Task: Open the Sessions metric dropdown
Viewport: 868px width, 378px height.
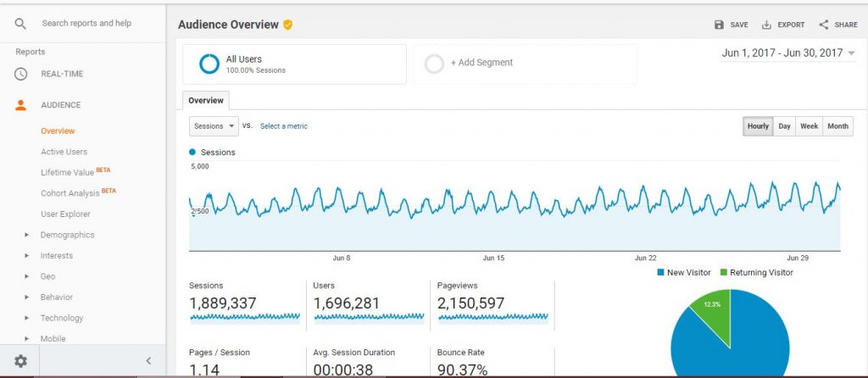Action: 214,126
